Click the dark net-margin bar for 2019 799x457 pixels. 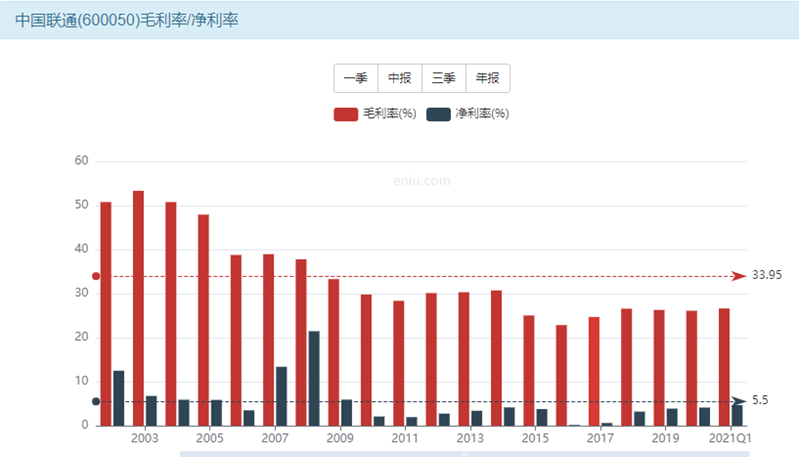[x=672, y=417]
